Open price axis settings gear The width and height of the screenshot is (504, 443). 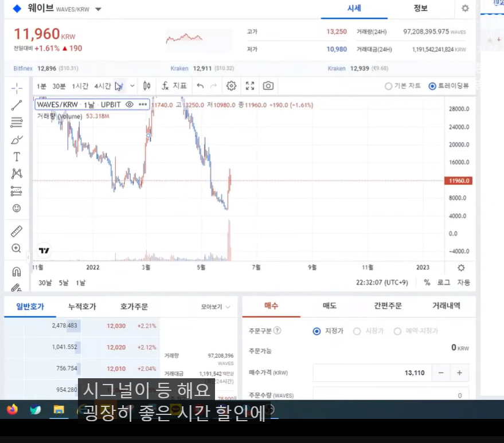pyautogui.click(x=461, y=268)
